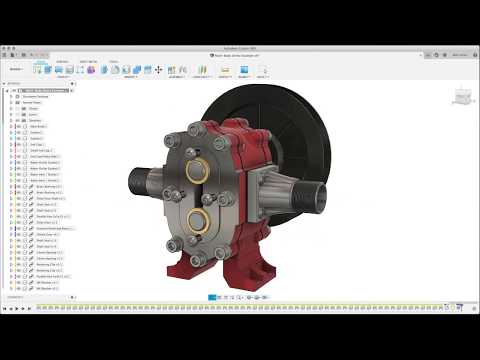Open the Construct dropdown label
This screenshot has height=360, width=480.
(202, 77)
